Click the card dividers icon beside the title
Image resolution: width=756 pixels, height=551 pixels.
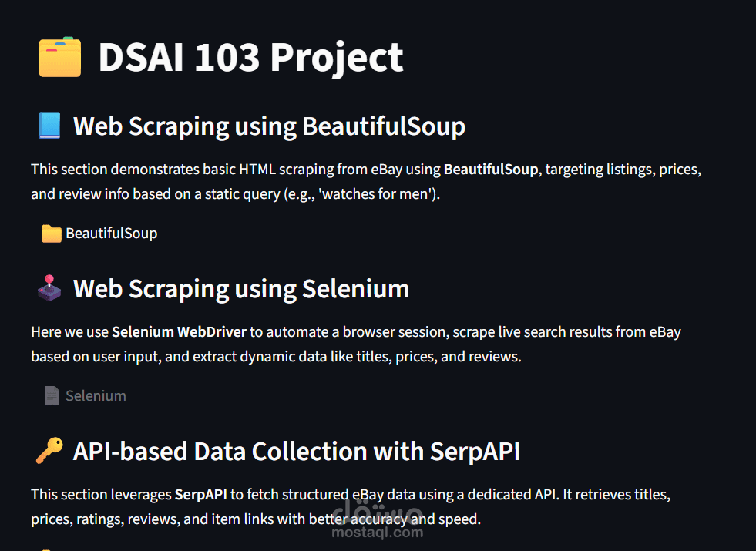tap(59, 57)
